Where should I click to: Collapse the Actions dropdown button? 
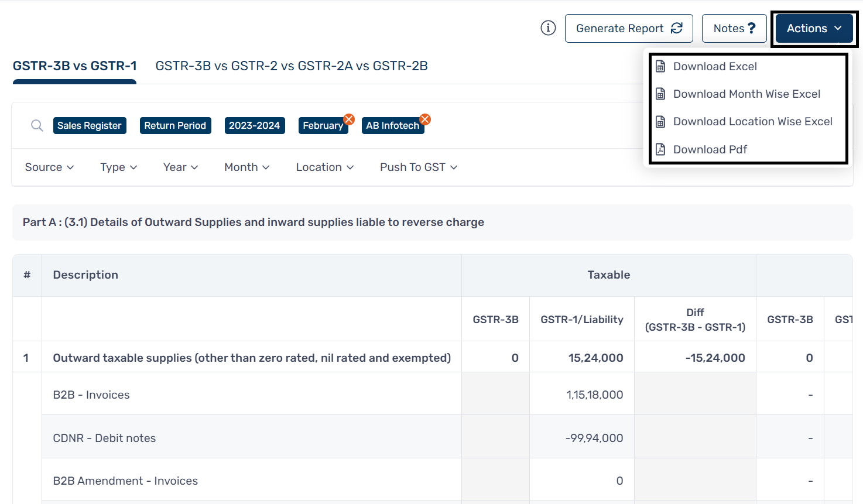point(814,28)
